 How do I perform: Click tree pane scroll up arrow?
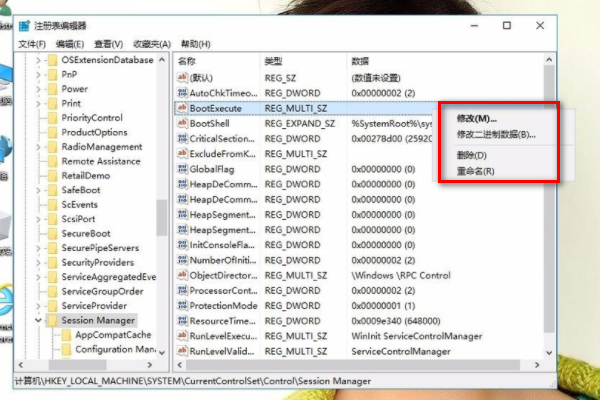click(162, 60)
